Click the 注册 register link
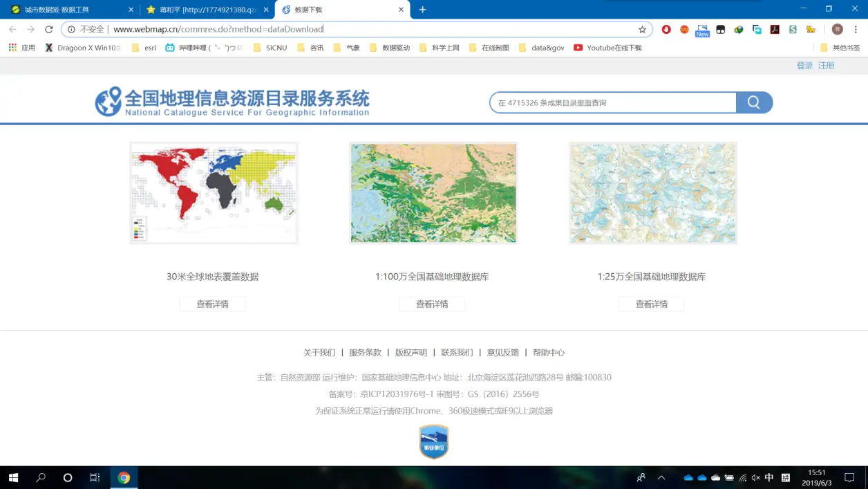868x489 pixels. click(x=826, y=66)
